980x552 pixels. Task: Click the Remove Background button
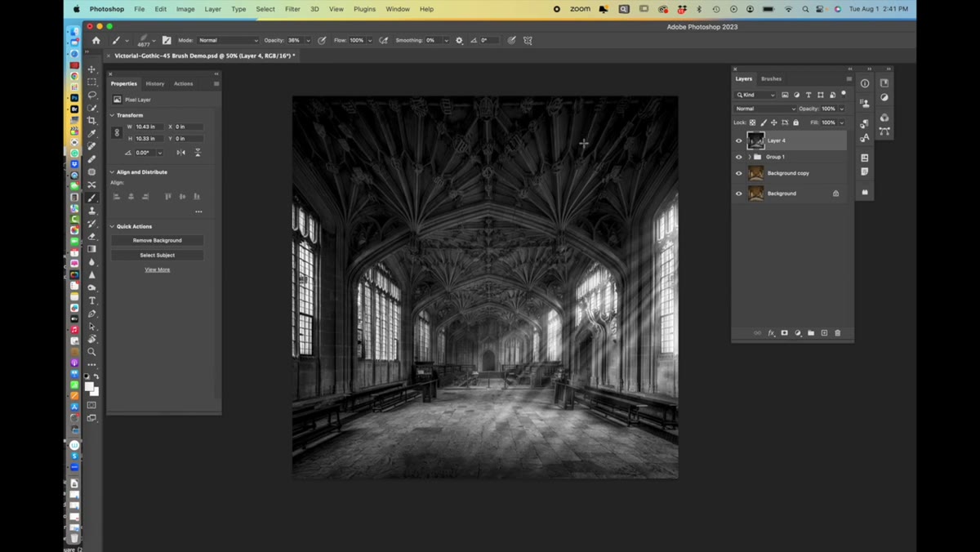pos(158,240)
